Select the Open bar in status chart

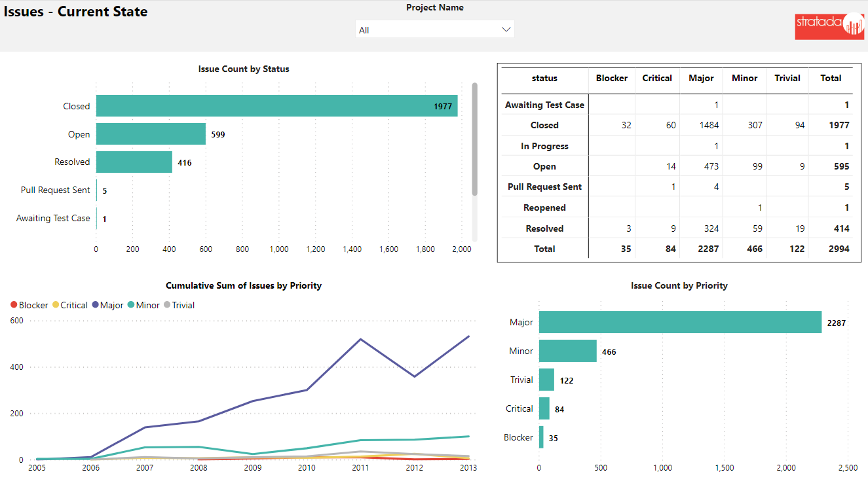151,134
